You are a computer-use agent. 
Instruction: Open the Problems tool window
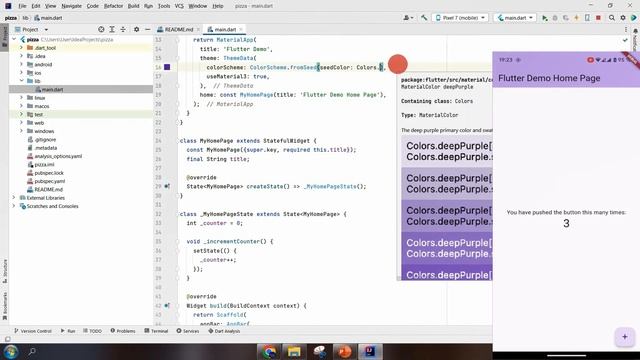click(x=123, y=331)
